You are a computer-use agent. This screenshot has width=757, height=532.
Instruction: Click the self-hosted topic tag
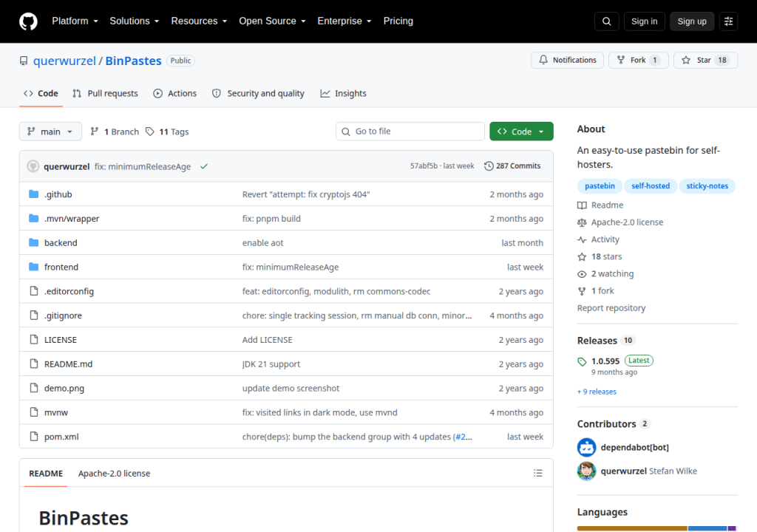point(651,186)
